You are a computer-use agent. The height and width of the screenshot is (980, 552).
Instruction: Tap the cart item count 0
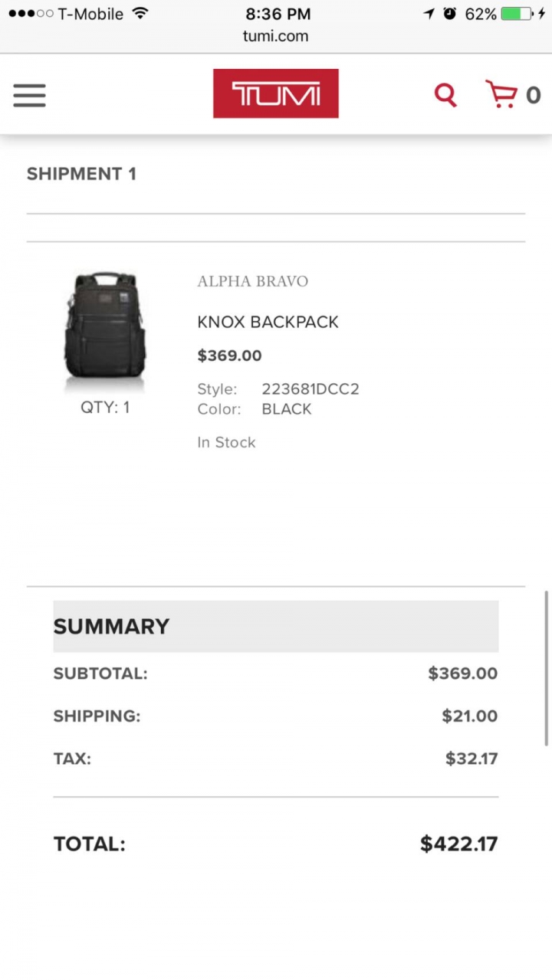tap(533, 95)
